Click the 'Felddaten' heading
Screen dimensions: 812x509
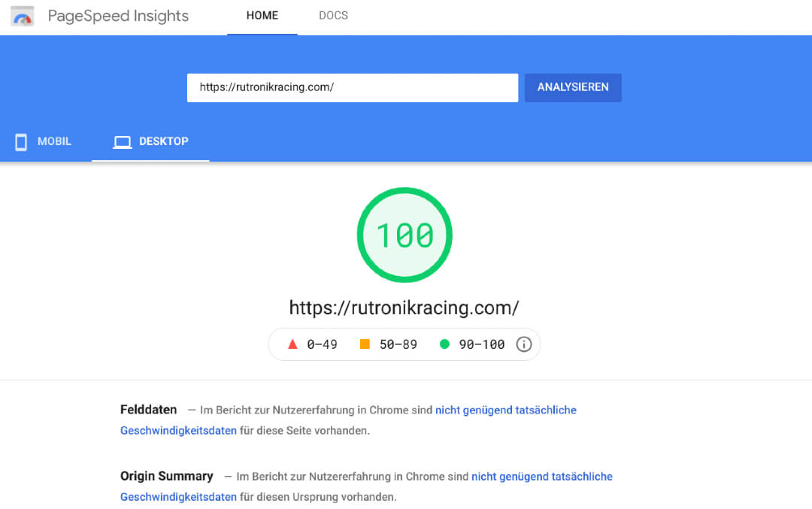[x=149, y=410]
